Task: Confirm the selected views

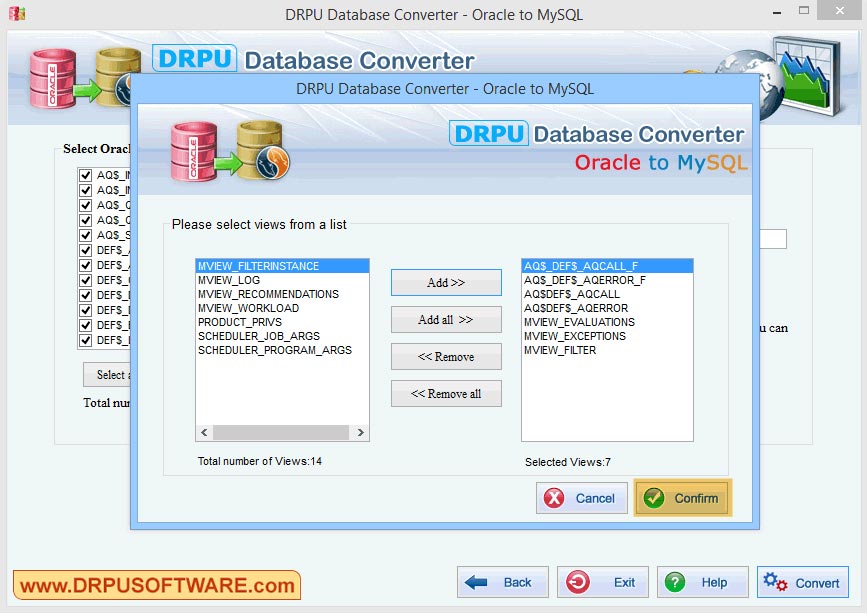Action: tap(682, 498)
